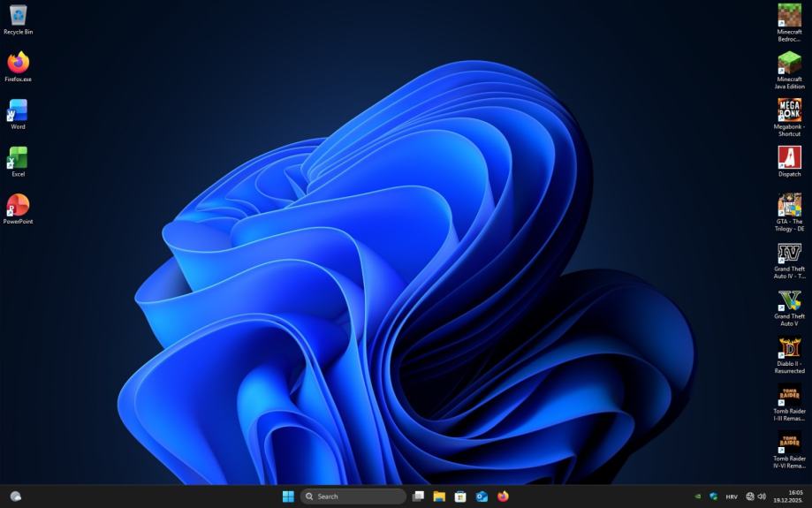Open Microsoft Store from the taskbar
Screen dimensions: 812x508
tap(460, 497)
